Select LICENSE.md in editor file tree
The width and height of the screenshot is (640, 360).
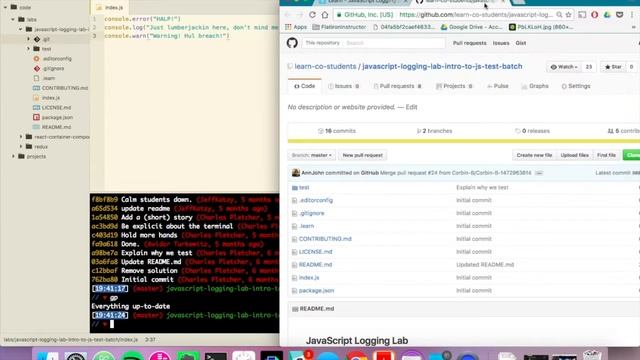pos(56,108)
